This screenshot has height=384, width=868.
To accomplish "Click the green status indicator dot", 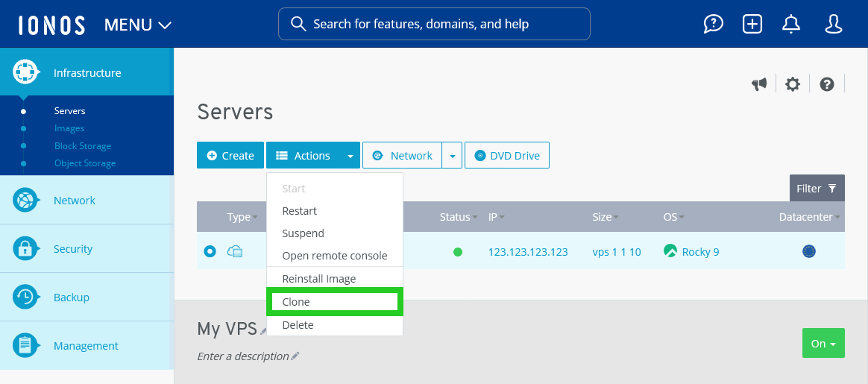I will 458,252.
